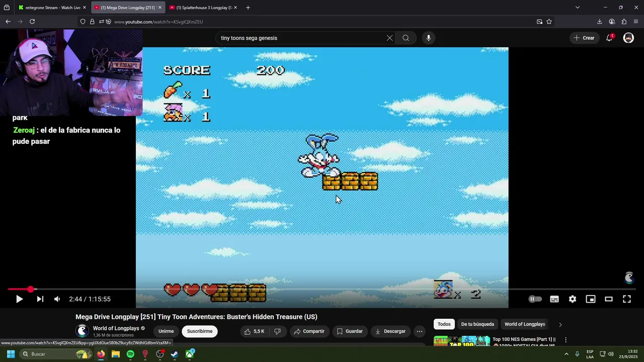View YouTube notifications bell
This screenshot has height=362, width=644.
609,38
